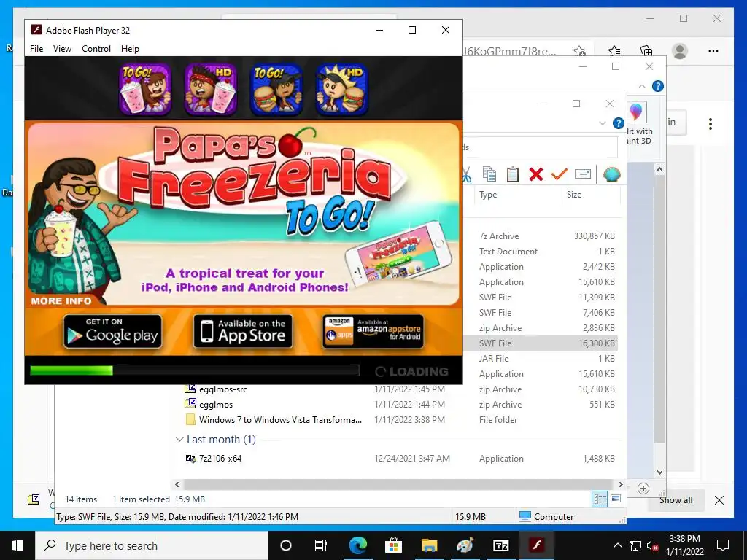Click Edit with Paint 3D button
Viewport: 747px width, 560px height.
tap(638, 124)
